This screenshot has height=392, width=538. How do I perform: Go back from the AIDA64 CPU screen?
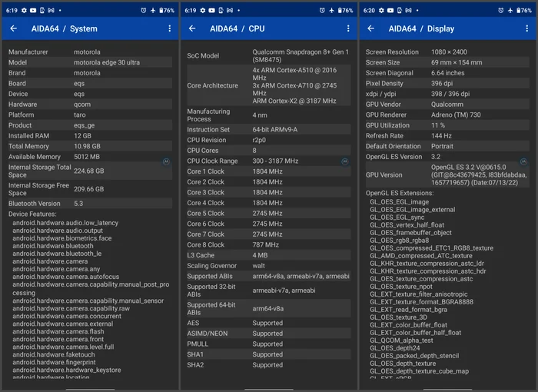(192, 28)
